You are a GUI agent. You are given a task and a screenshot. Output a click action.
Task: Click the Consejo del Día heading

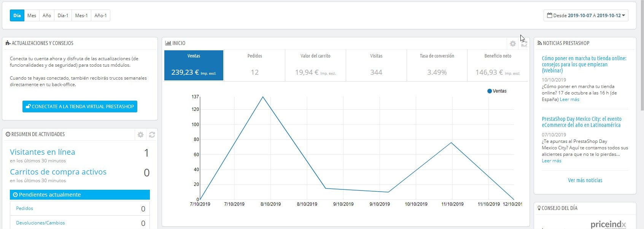click(x=560, y=208)
